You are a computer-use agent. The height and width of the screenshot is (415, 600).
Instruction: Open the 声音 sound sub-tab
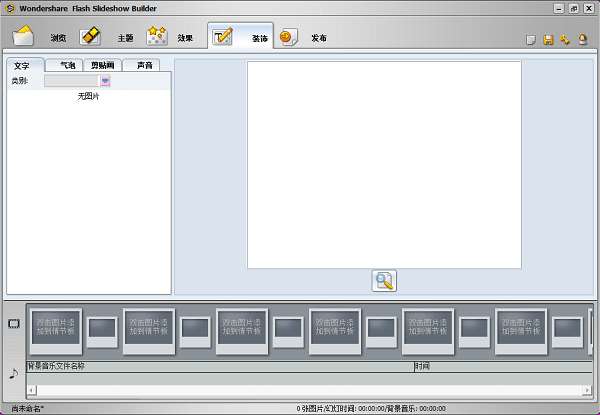[x=141, y=65]
